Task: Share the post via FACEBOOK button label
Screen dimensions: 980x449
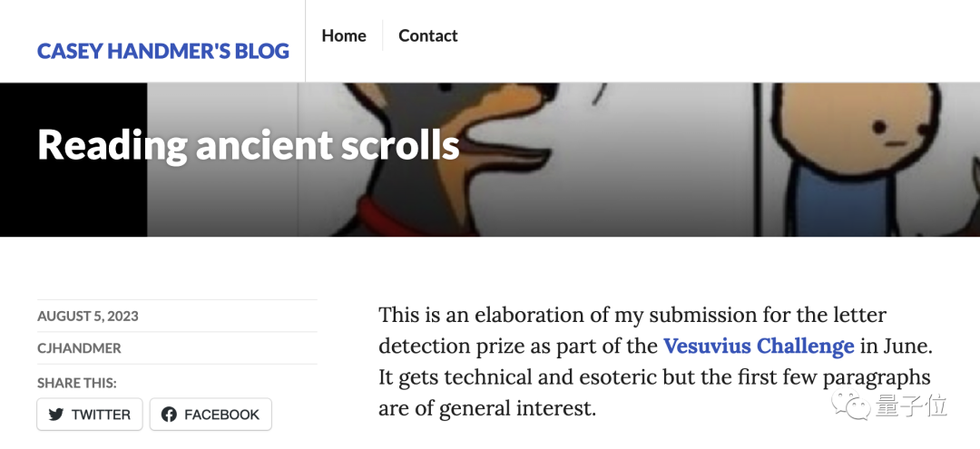Action: [x=222, y=415]
